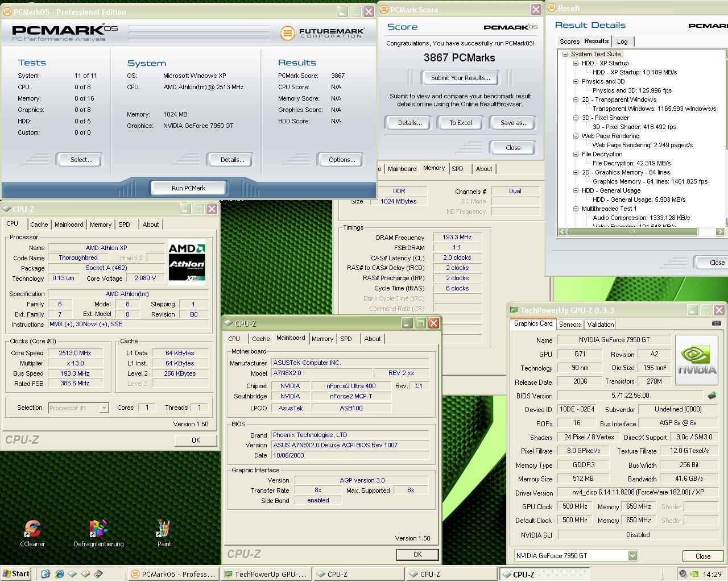Open Memory tab in the CPU-Z processor window
728x582 pixels.
click(x=101, y=225)
